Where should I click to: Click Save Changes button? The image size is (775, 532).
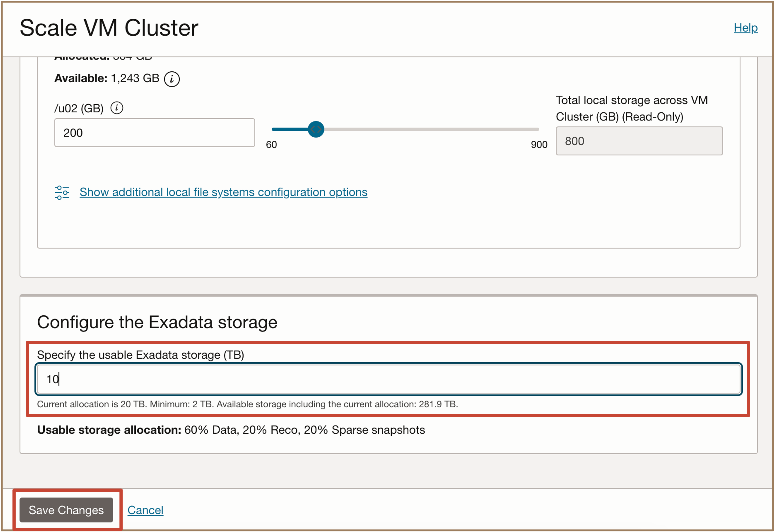tap(66, 510)
